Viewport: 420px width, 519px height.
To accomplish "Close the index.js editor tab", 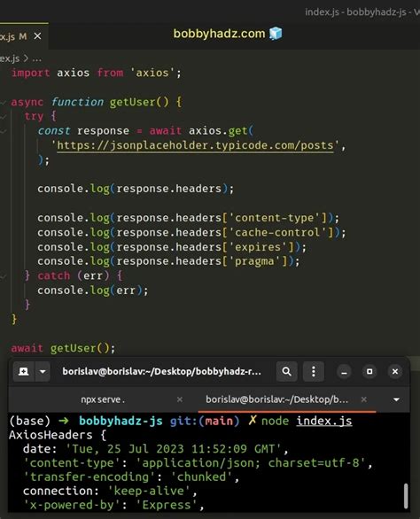I will 38,36.
